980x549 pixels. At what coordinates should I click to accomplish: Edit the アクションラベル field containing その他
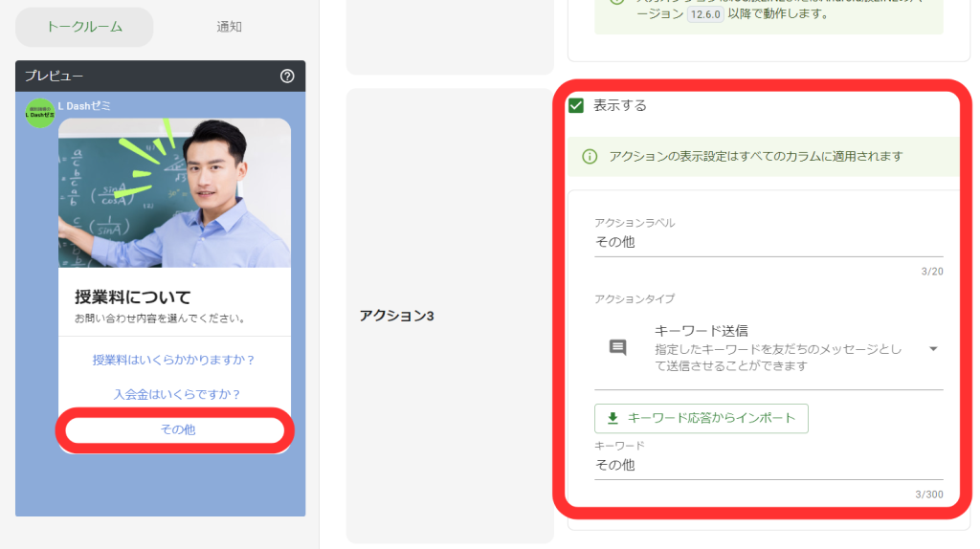pyautogui.click(x=768, y=242)
